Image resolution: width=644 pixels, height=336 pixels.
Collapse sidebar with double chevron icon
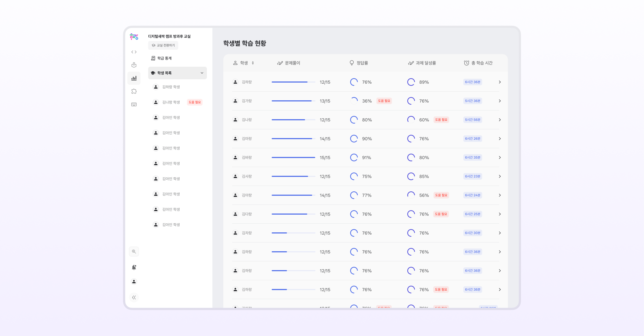tap(134, 297)
